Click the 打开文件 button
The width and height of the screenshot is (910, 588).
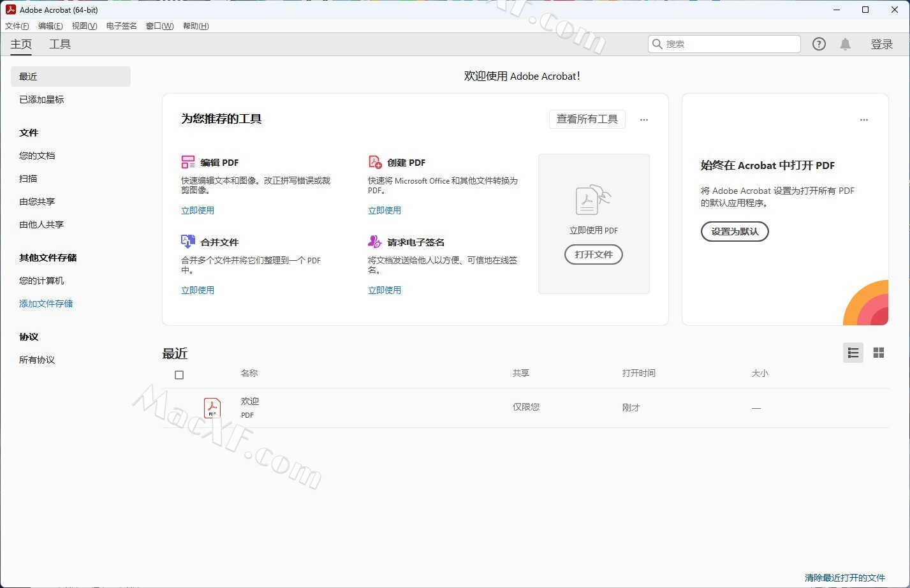[x=594, y=254]
